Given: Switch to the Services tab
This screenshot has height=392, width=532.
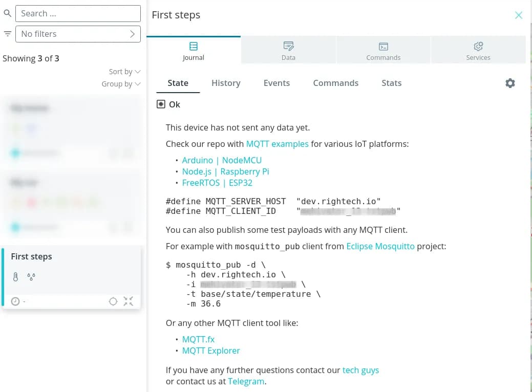Looking at the screenshot, I should [478, 51].
